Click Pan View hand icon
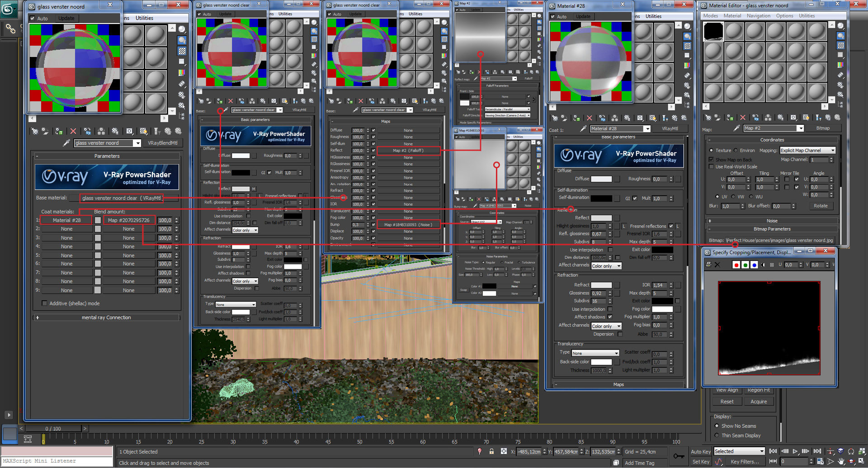Viewport: 868px width, 468px height. tap(841, 462)
